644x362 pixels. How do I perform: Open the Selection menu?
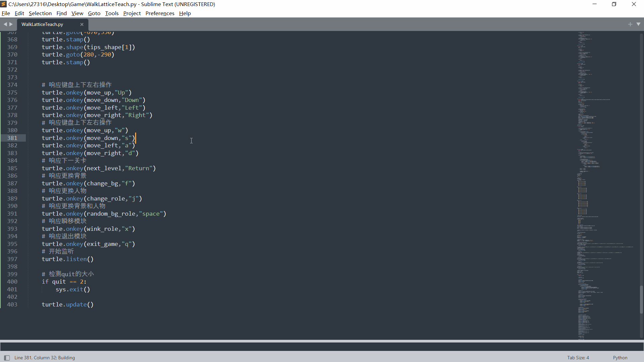(40, 13)
